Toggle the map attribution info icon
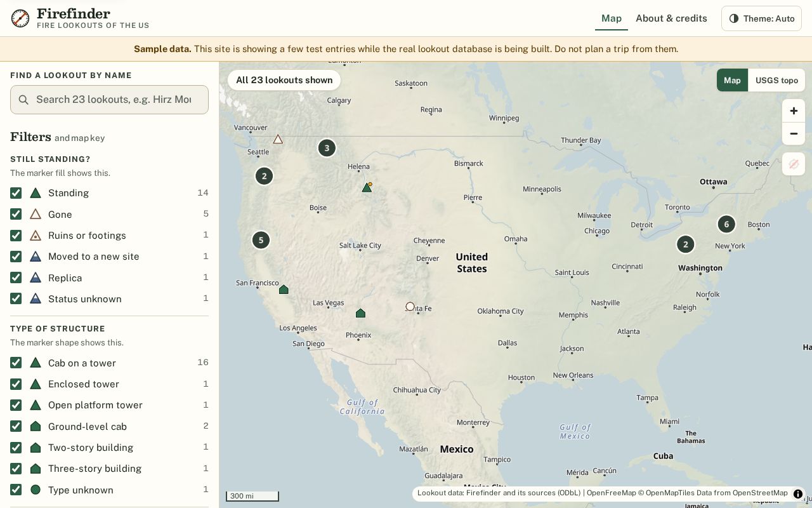 pyautogui.click(x=798, y=493)
